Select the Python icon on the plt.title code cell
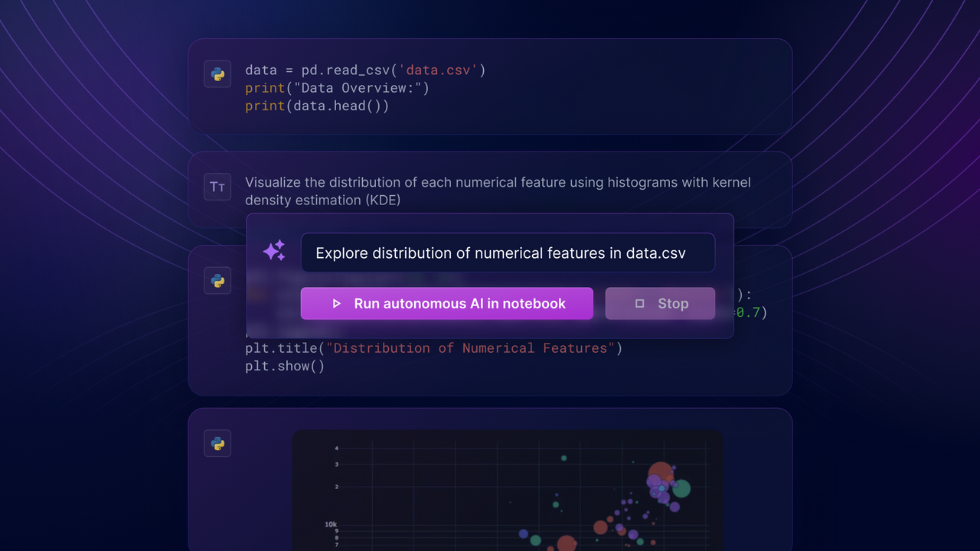980x551 pixels. point(217,281)
